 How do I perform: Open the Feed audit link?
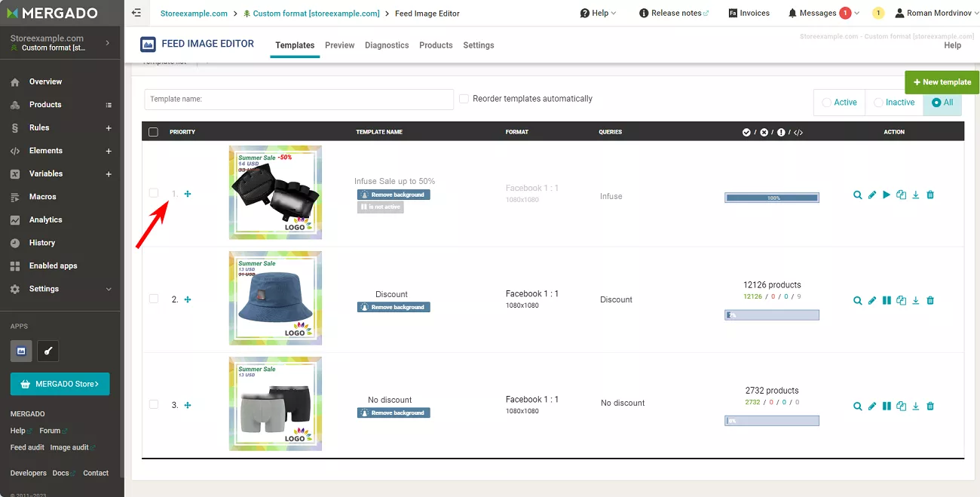(x=27, y=447)
